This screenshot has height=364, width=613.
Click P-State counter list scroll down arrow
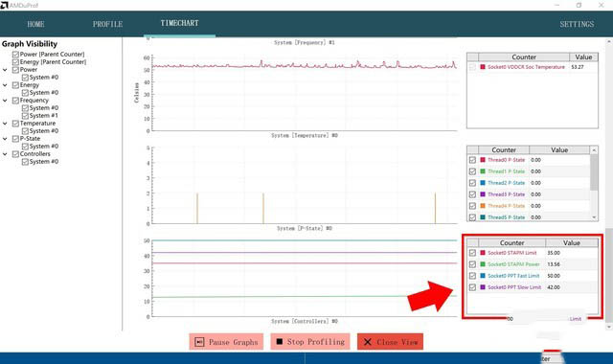[594, 217]
